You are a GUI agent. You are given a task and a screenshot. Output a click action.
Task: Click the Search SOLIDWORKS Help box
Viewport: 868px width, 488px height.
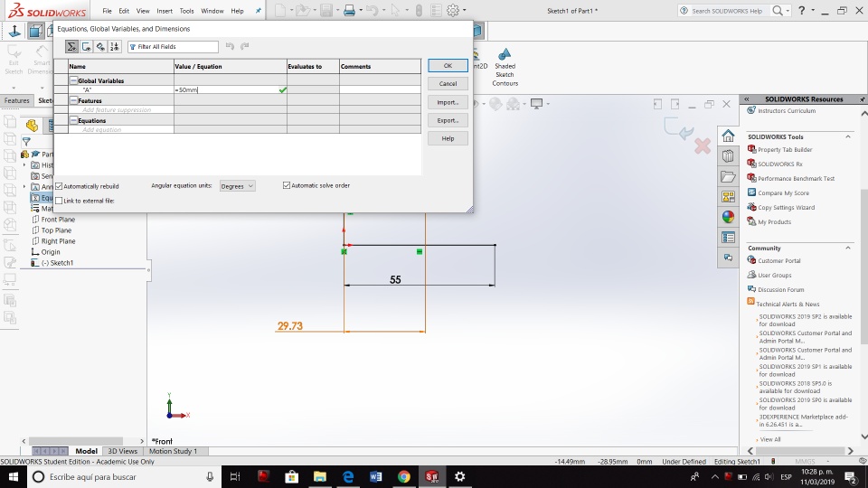click(x=726, y=11)
